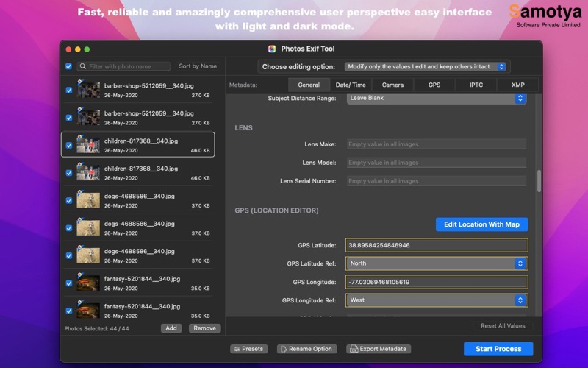Open the Subject Distance Range dropdown
Viewport: 588px width, 368px height.
437,98
